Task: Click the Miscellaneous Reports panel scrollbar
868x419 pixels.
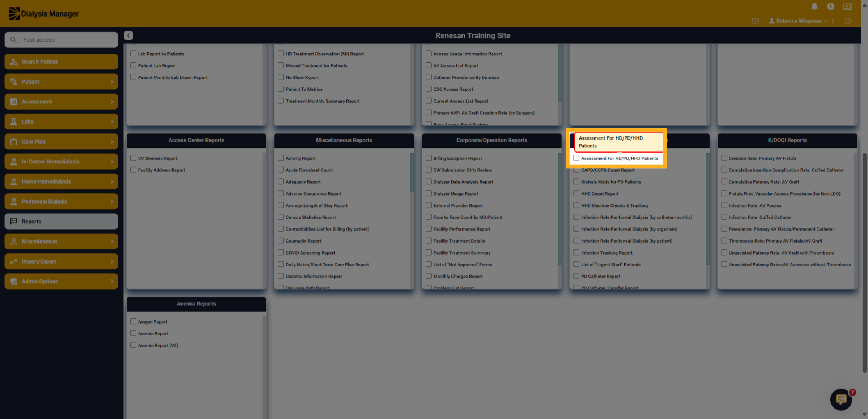Action: pyautogui.click(x=412, y=172)
